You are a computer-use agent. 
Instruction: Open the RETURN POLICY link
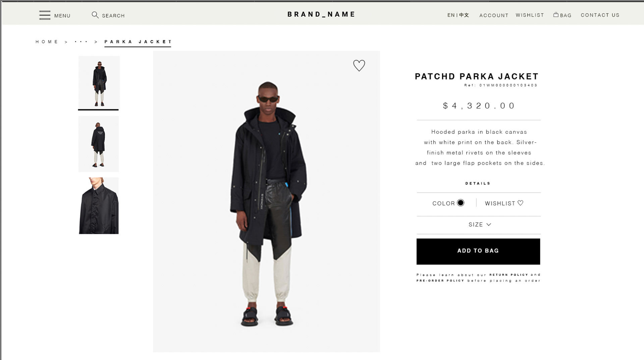508,275
